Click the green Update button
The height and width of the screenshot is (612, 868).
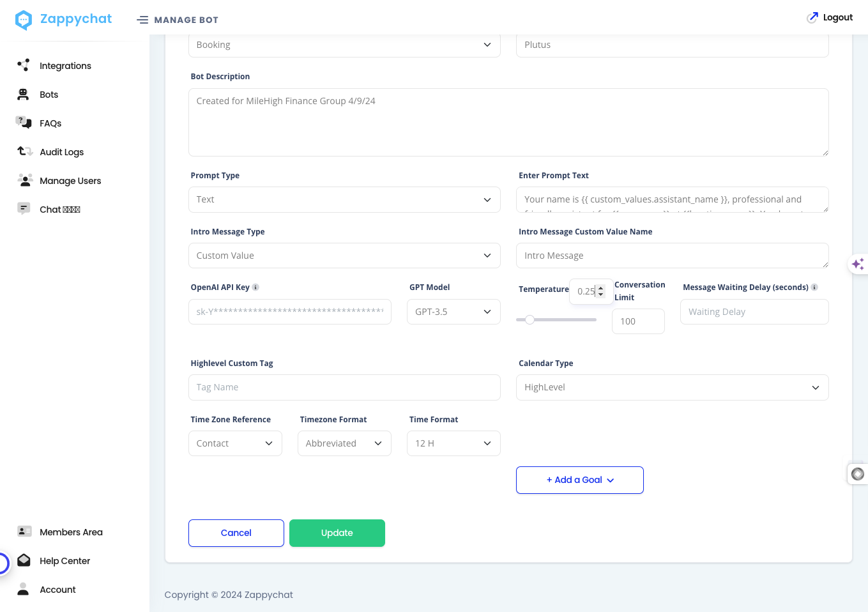click(337, 533)
